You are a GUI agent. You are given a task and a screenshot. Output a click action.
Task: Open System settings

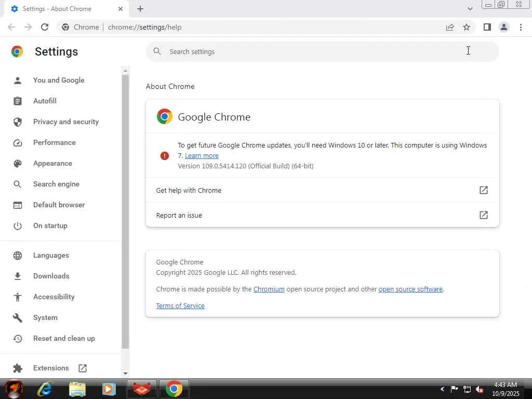(46, 317)
